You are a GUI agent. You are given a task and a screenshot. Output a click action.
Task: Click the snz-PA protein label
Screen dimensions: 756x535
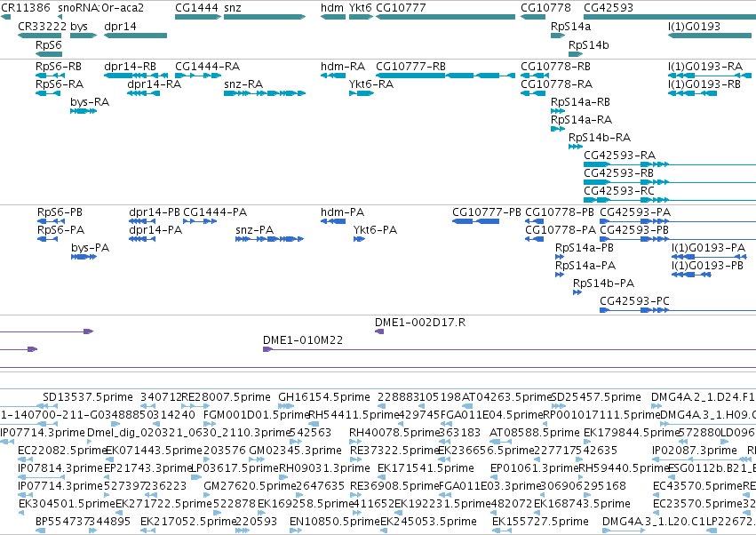254,230
